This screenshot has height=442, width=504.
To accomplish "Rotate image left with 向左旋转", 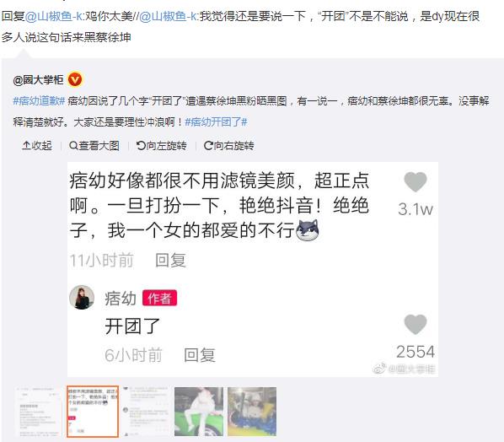I will 161,146.
